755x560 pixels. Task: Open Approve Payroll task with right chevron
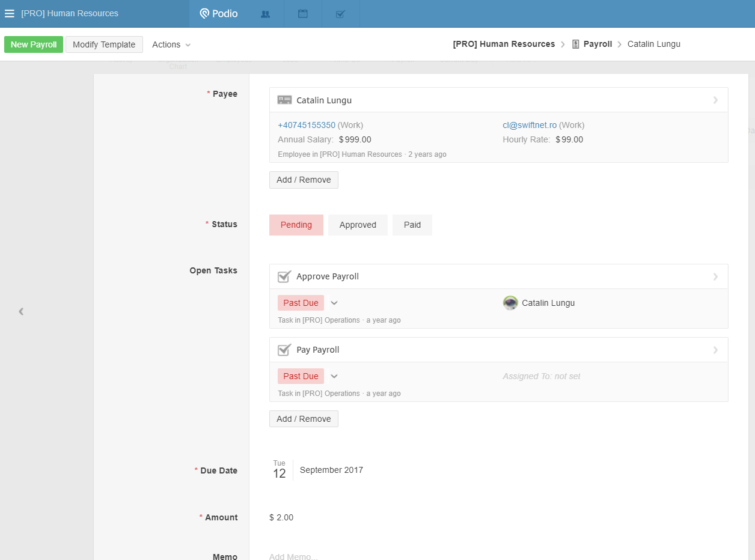coord(715,277)
